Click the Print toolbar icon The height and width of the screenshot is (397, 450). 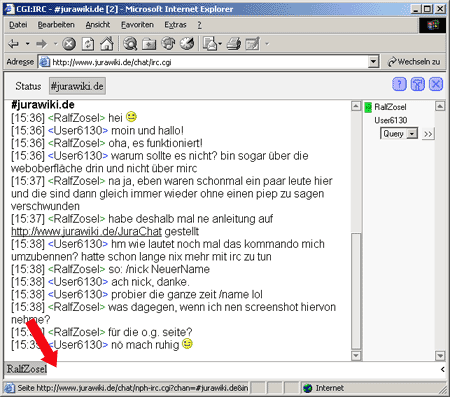234,44
